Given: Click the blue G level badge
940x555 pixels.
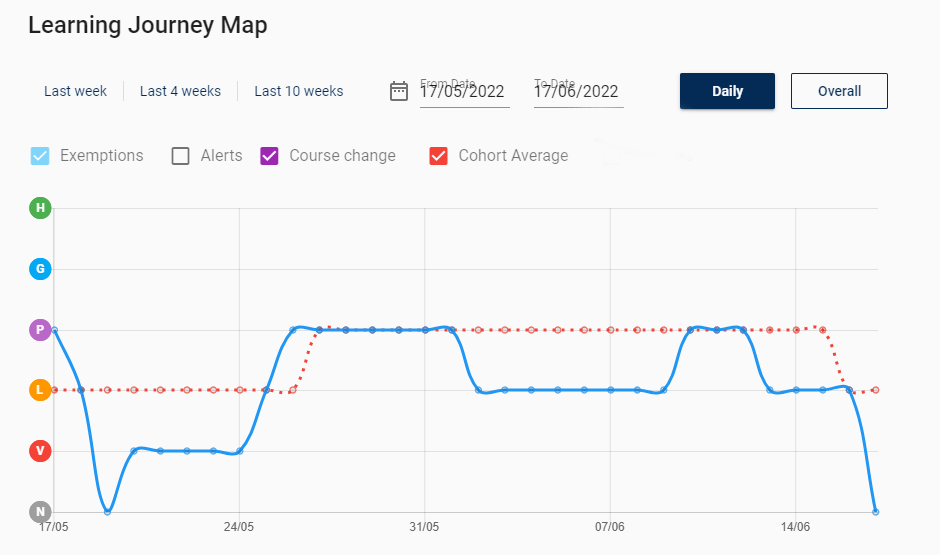Looking at the screenshot, I should 40,269.
